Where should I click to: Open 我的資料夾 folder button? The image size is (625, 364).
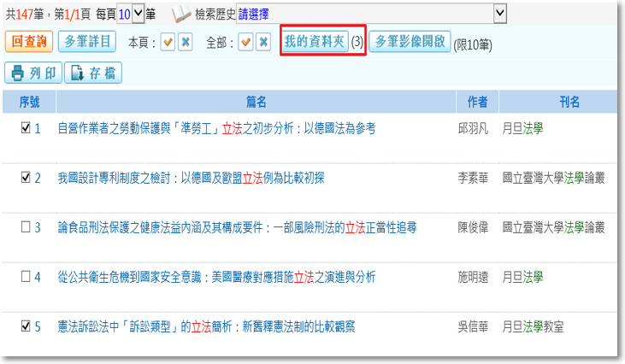pos(315,42)
